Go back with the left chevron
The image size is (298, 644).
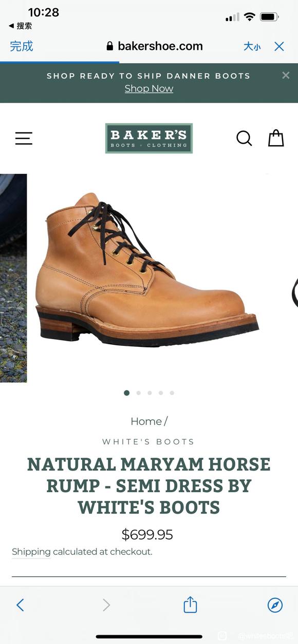point(20,605)
